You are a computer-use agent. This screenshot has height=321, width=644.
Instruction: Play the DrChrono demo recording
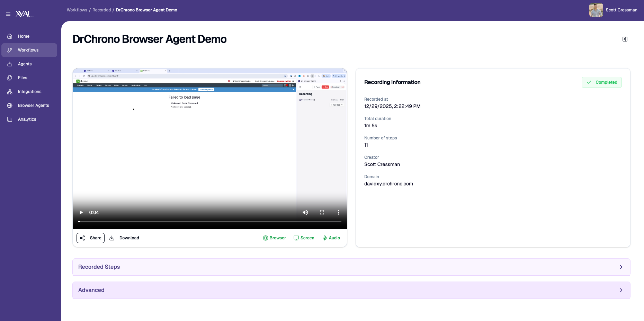tap(81, 212)
